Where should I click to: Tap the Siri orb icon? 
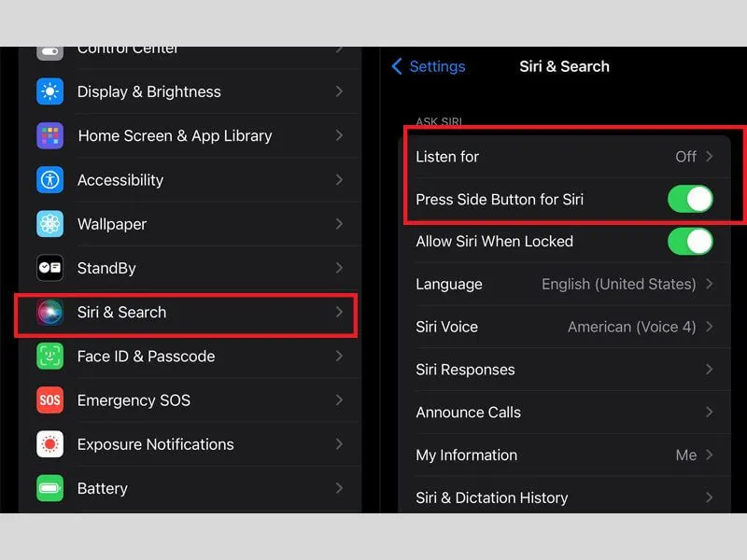50,313
